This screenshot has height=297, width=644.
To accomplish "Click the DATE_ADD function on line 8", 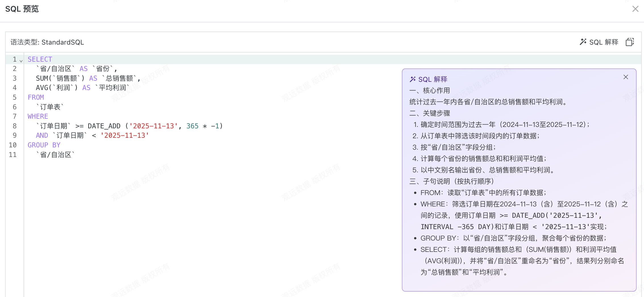I will tap(104, 126).
